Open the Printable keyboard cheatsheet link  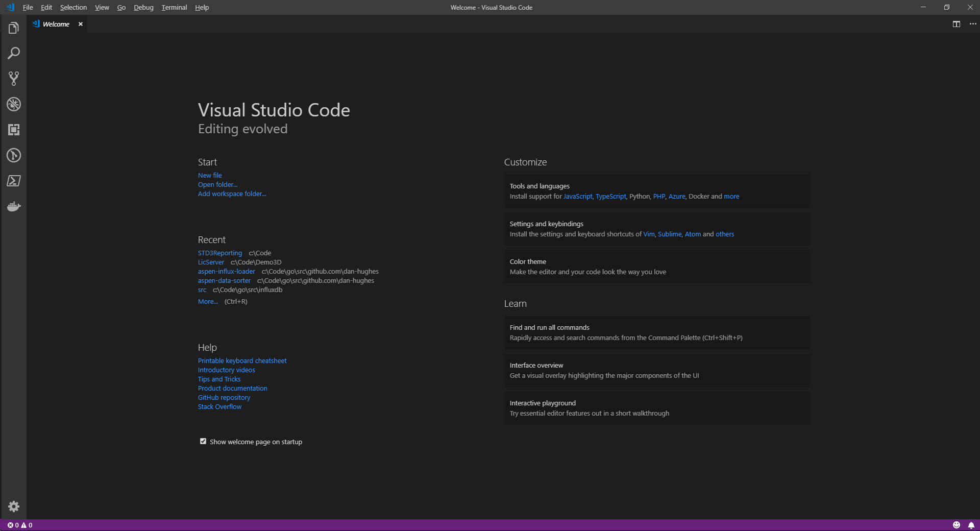[x=242, y=360]
